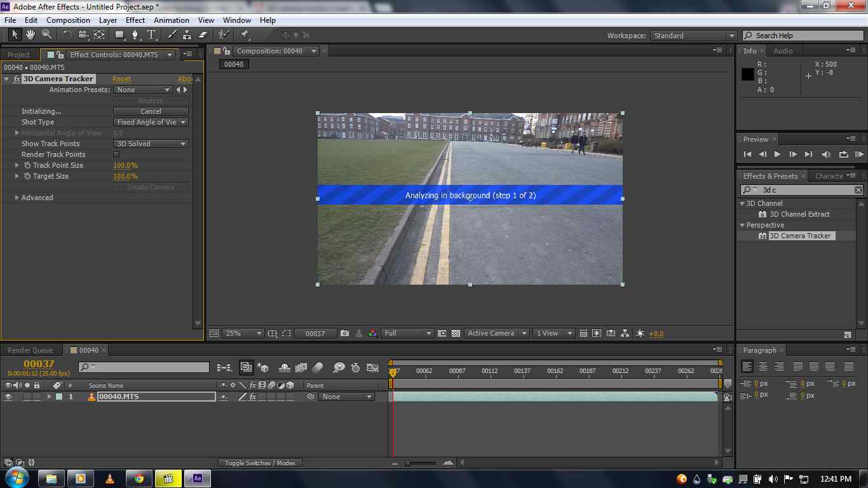Select the Hand tool
The height and width of the screenshot is (488, 868).
coord(30,35)
